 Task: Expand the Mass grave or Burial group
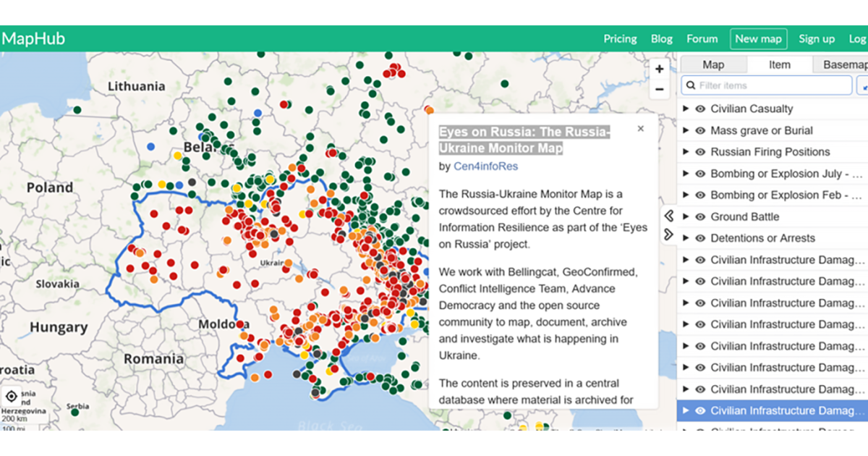[x=686, y=130]
